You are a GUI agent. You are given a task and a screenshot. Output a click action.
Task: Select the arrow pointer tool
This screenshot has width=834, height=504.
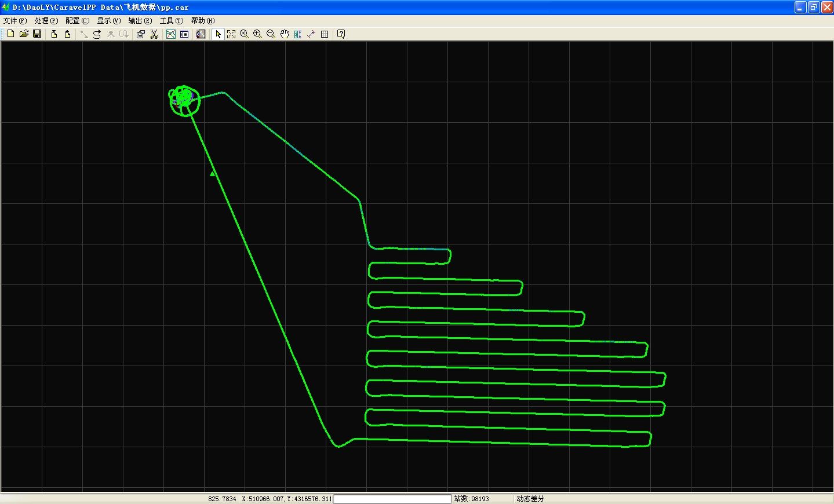[x=218, y=34]
